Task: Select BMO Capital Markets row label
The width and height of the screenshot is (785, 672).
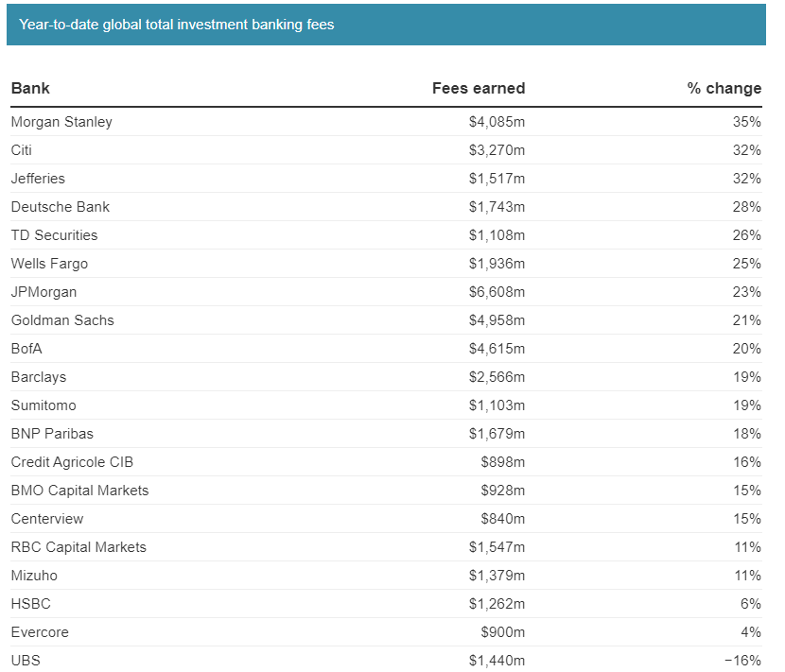Action: [80, 491]
